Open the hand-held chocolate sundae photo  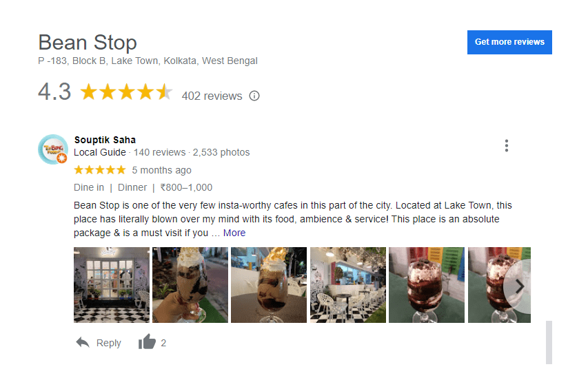pos(190,285)
